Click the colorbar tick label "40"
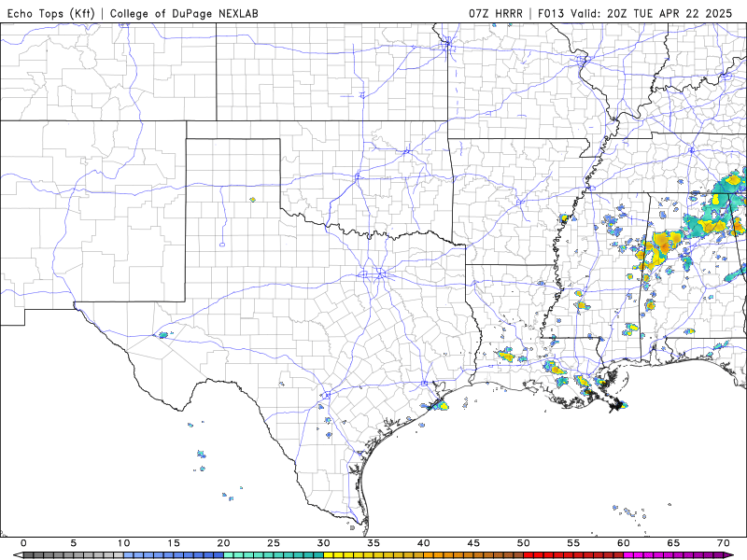 pos(424,543)
